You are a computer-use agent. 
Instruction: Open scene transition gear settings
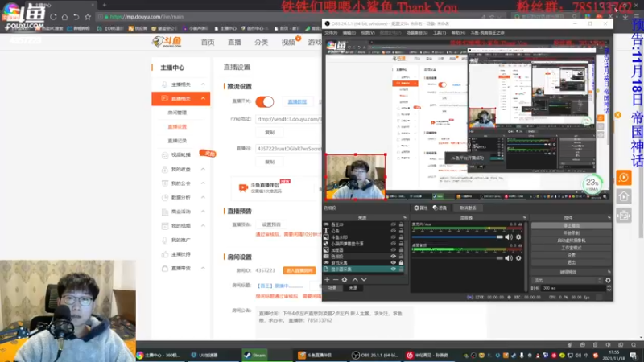[608, 280]
